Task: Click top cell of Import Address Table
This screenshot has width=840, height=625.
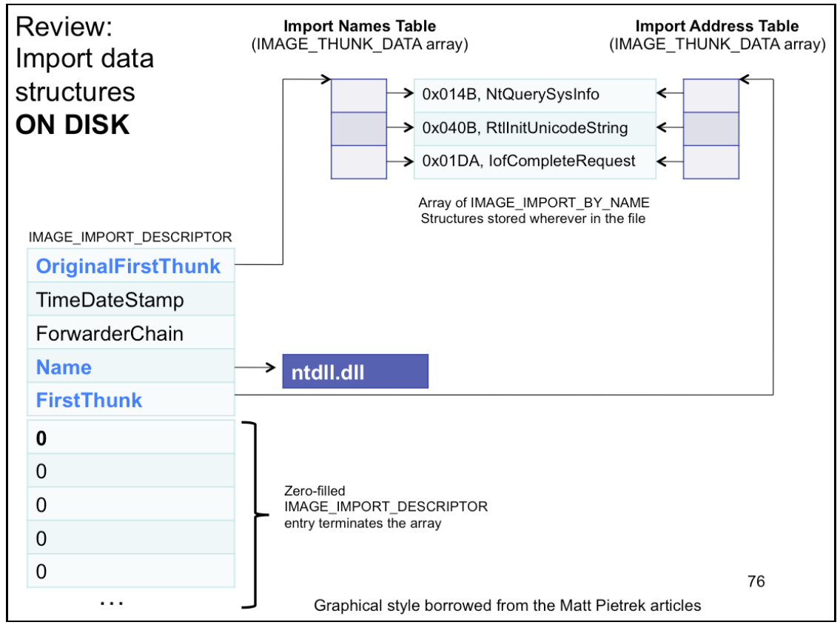Action: coord(710,95)
